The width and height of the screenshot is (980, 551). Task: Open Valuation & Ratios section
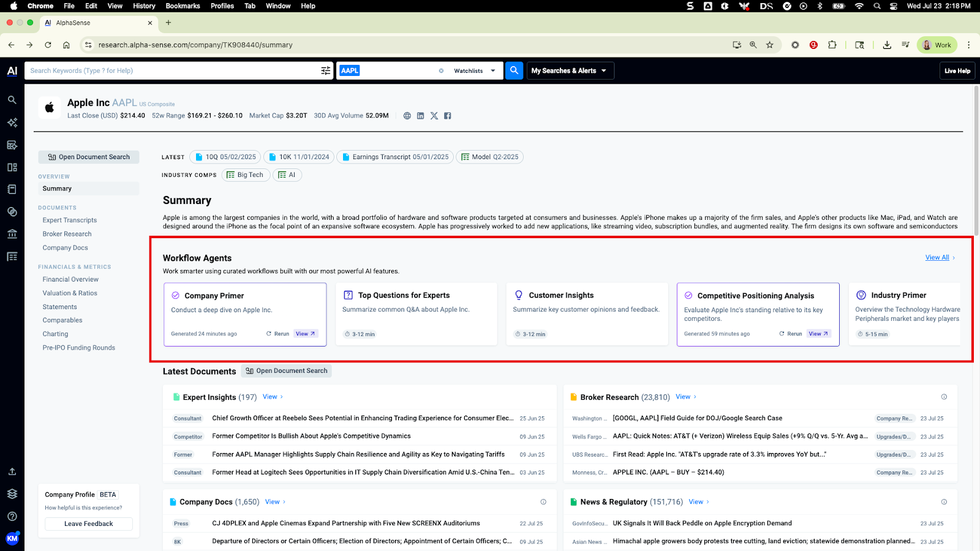click(70, 293)
